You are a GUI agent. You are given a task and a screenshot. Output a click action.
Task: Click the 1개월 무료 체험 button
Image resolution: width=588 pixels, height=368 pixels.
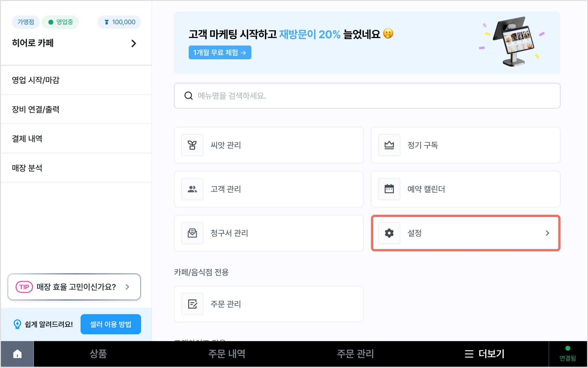click(x=220, y=53)
